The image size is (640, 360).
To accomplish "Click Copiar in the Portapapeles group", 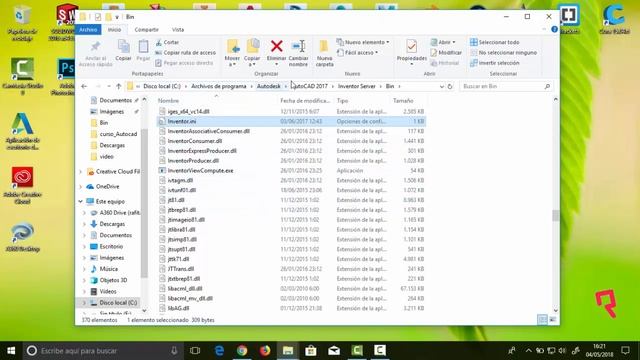I will 123,51.
